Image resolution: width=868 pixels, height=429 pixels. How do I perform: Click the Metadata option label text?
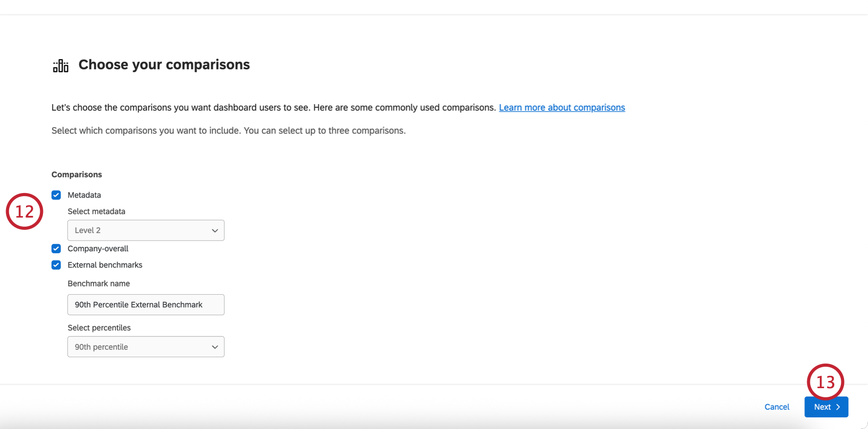tap(84, 195)
